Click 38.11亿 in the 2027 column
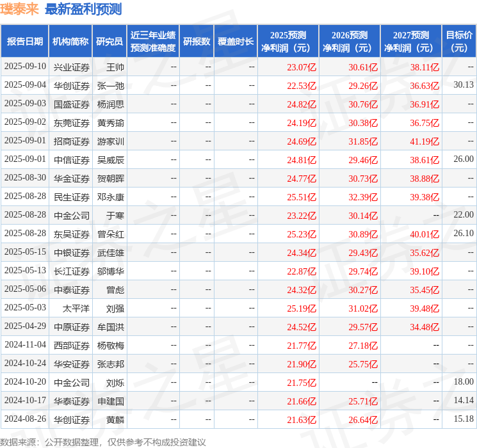The height and width of the screenshot is (448, 477). point(424,67)
